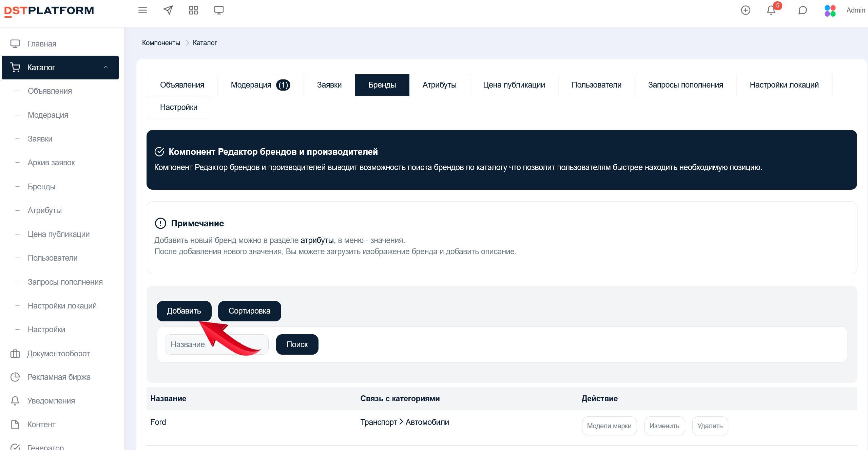Open the grid apps icon
This screenshot has height=450, width=868.
(193, 10)
